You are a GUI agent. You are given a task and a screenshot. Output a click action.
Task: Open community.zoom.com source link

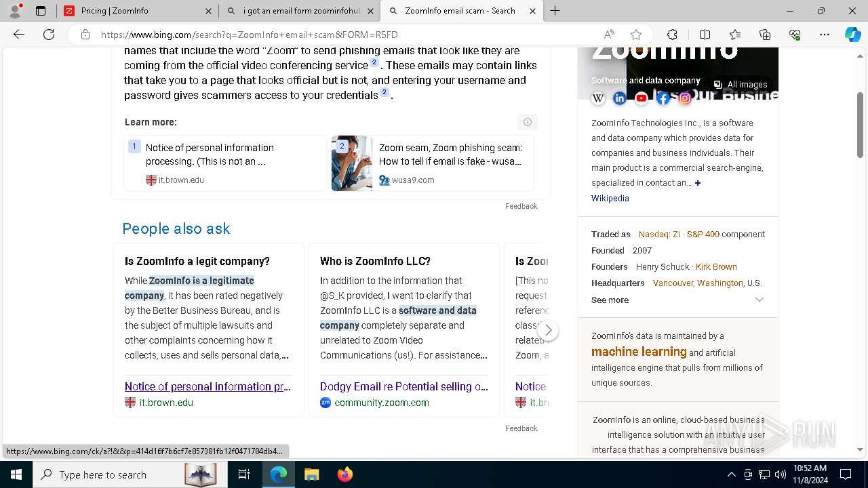tap(382, 403)
